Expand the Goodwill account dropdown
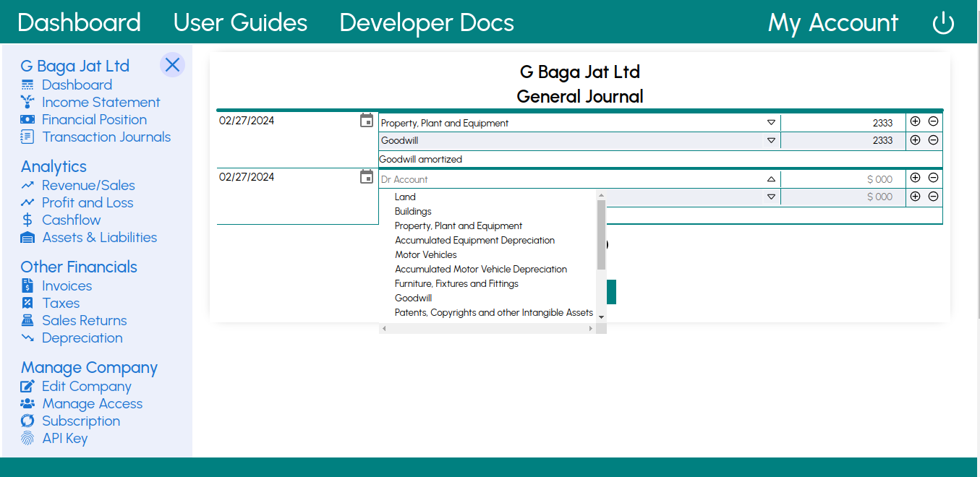This screenshot has height=477, width=980. 771,141
